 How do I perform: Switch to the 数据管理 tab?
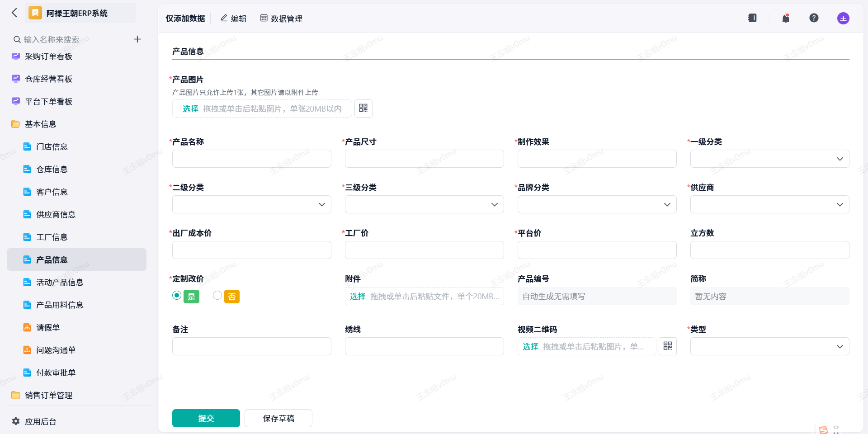(281, 19)
